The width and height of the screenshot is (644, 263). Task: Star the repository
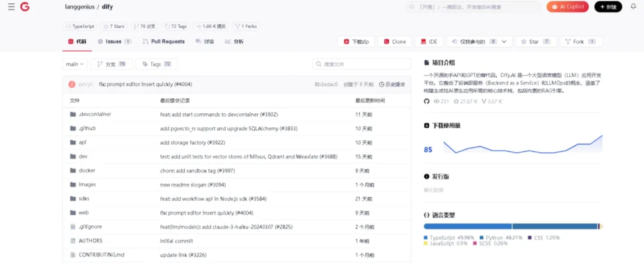[536, 41]
